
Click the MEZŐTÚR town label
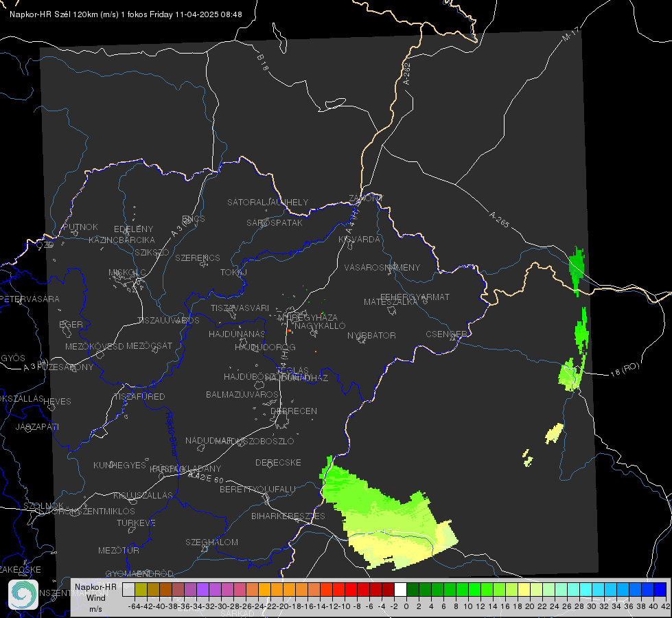coord(119,550)
